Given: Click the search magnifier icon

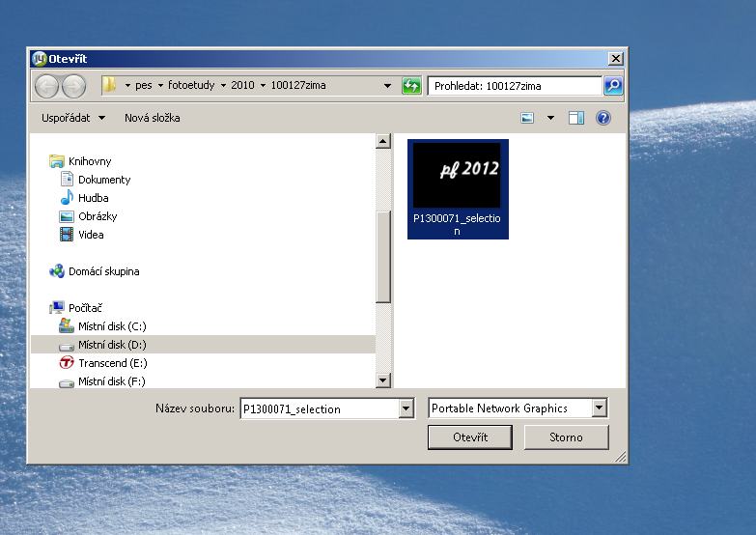Looking at the screenshot, I should [613, 86].
